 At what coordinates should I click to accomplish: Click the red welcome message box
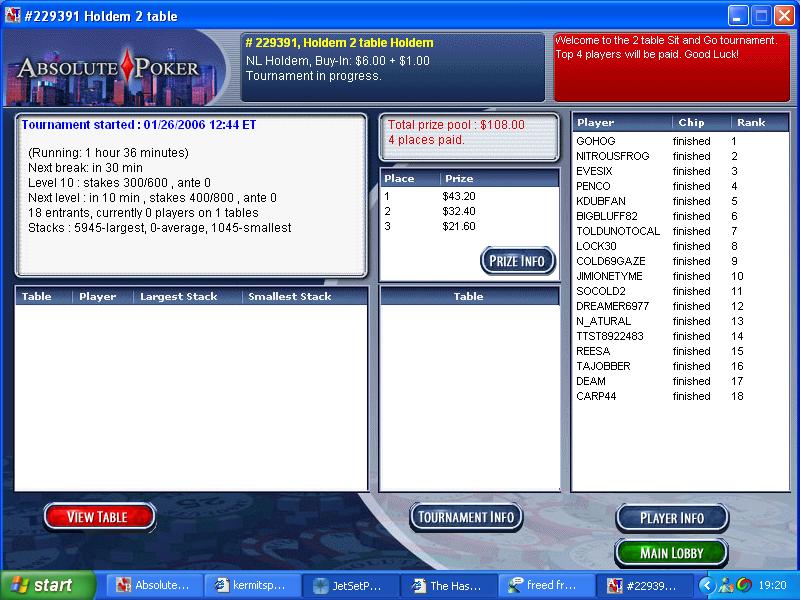(671, 67)
